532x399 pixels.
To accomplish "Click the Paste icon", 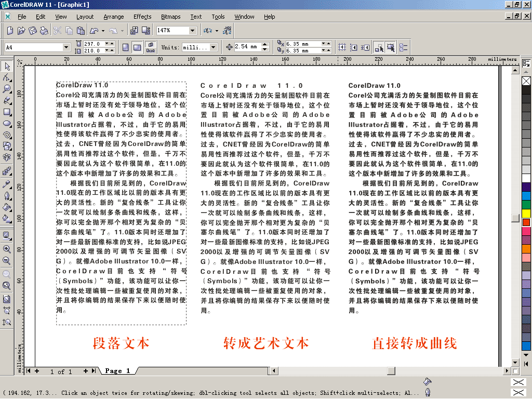I will (81, 31).
